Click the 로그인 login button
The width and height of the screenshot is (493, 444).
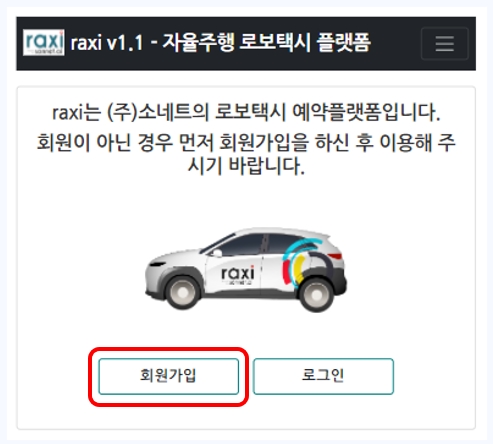pos(323,376)
